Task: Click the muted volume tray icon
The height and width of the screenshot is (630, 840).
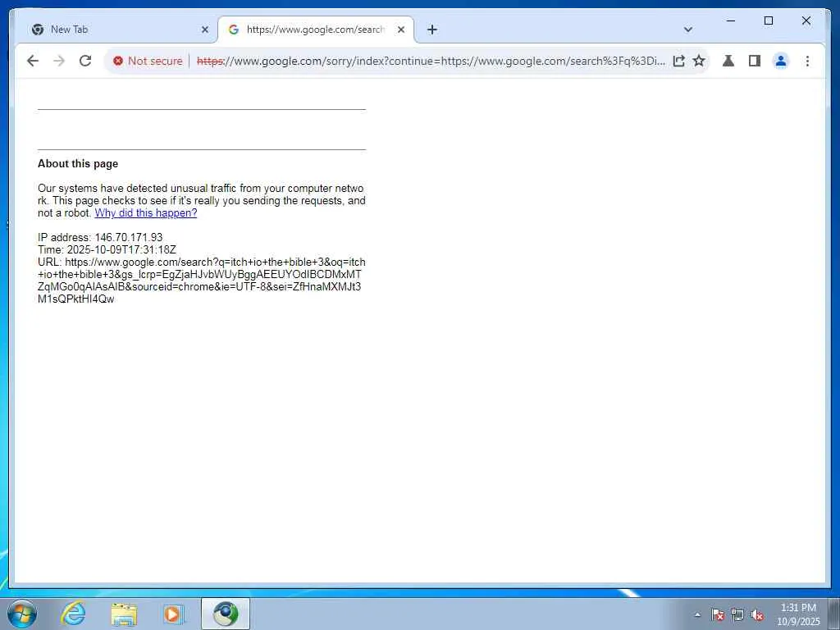Action: (x=757, y=614)
